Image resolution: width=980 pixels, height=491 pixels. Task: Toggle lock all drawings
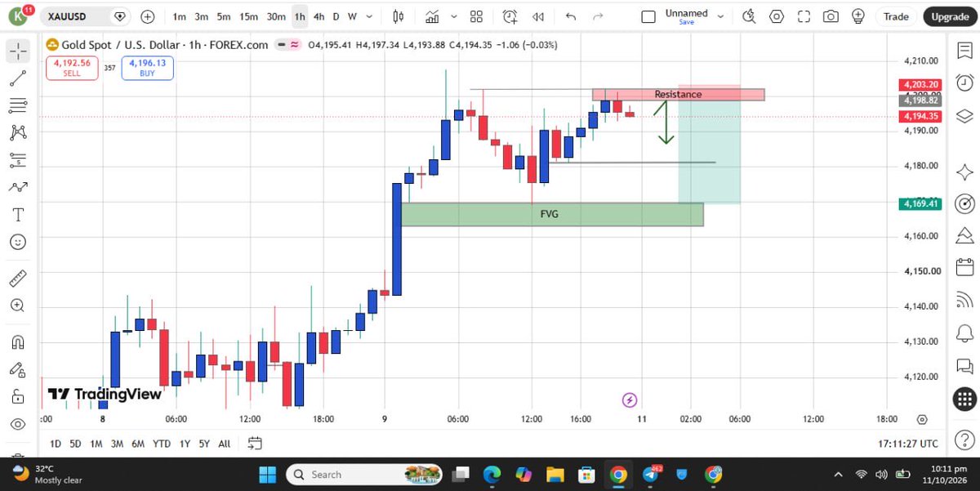click(18, 396)
